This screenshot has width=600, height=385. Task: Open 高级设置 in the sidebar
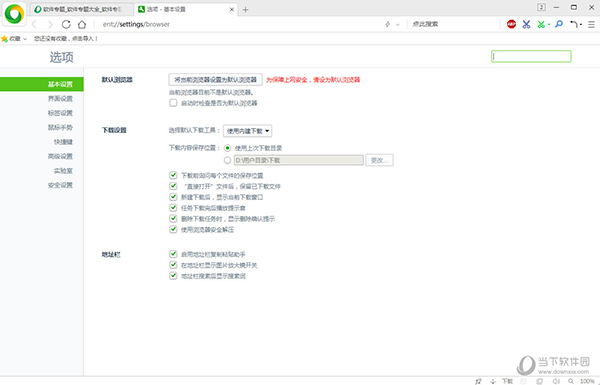[x=60, y=157]
